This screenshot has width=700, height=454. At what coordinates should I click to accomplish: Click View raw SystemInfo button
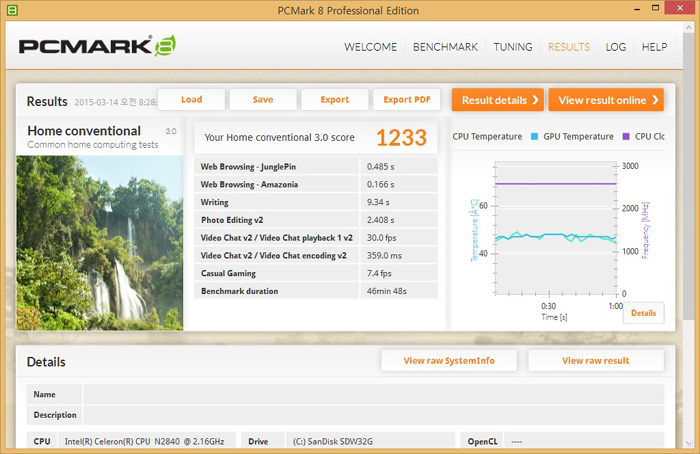[x=449, y=361]
